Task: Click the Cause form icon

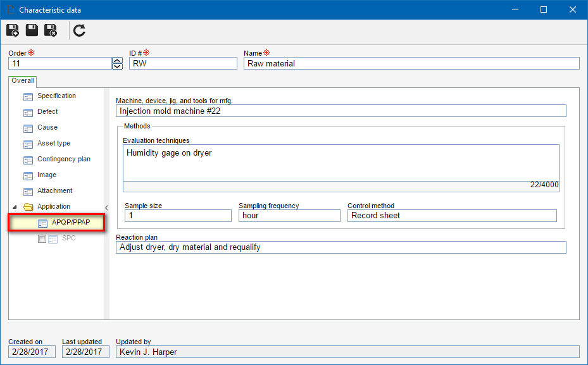Action: pos(28,129)
